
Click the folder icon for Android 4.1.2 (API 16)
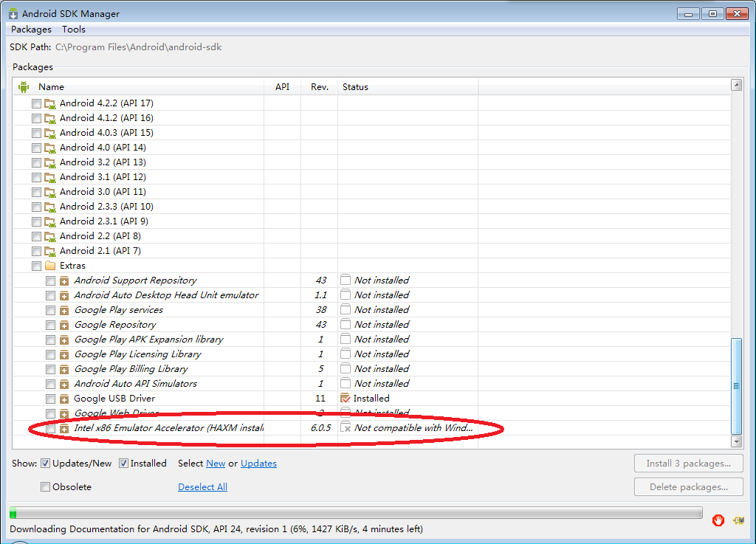(x=50, y=119)
